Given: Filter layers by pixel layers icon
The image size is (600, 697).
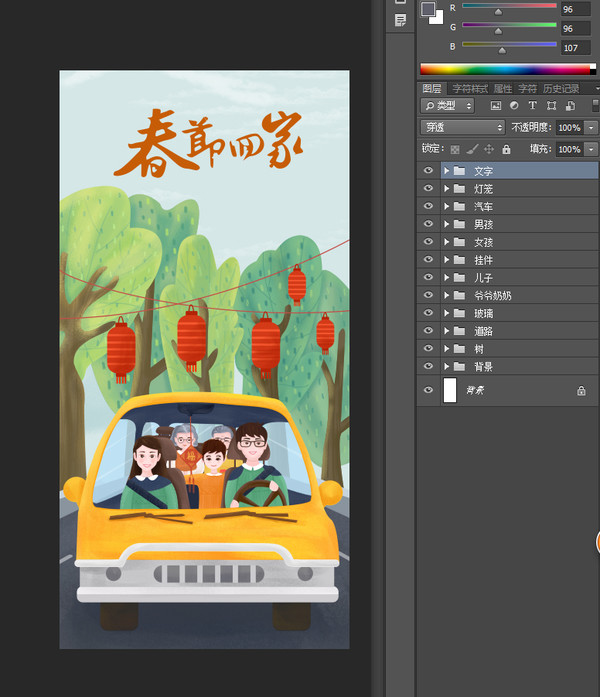Looking at the screenshot, I should pyautogui.click(x=496, y=105).
